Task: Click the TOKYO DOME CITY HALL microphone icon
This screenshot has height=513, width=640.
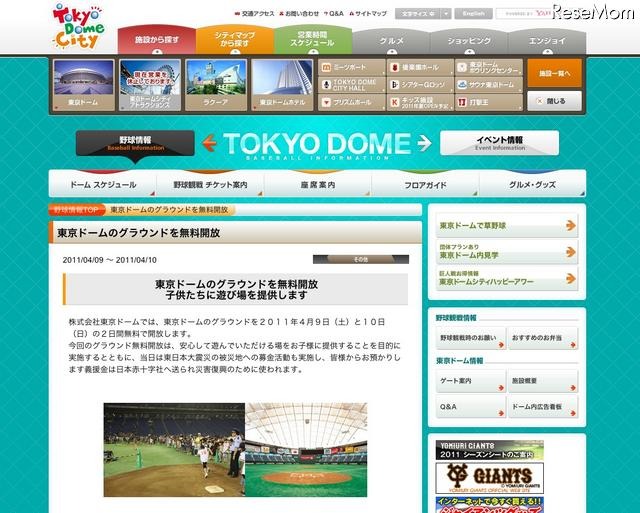Action: click(326, 85)
